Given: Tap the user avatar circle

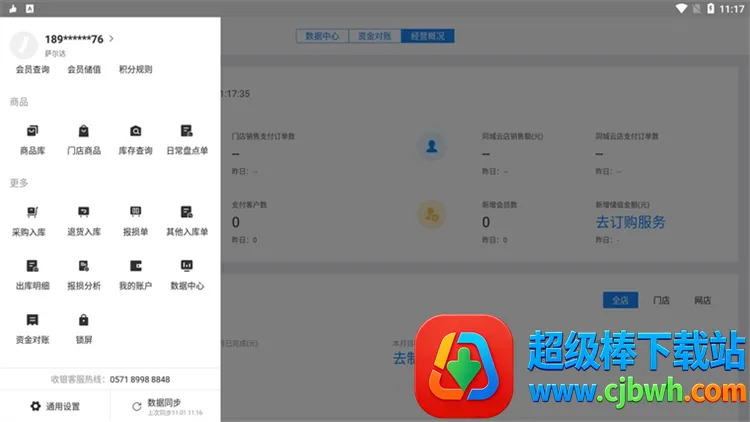Looking at the screenshot, I should click(x=23, y=45).
